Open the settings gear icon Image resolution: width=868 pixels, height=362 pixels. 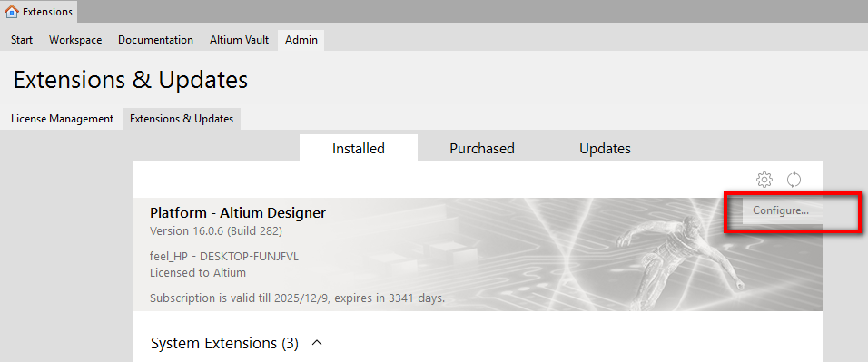tap(764, 180)
